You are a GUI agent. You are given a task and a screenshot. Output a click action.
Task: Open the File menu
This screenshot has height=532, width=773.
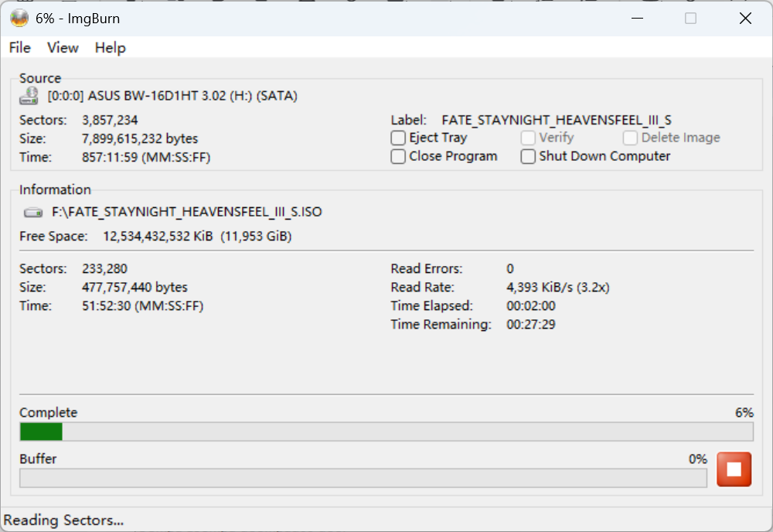pos(20,48)
